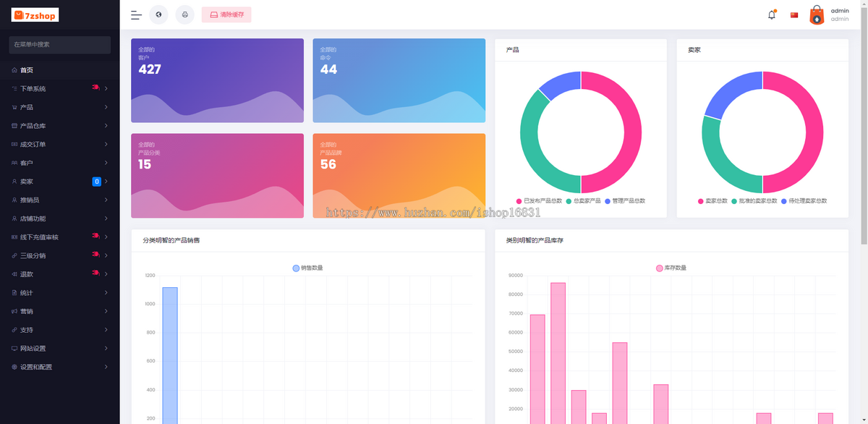The image size is (868, 424).
Task: Click the 清除缓存 button
Action: (226, 14)
